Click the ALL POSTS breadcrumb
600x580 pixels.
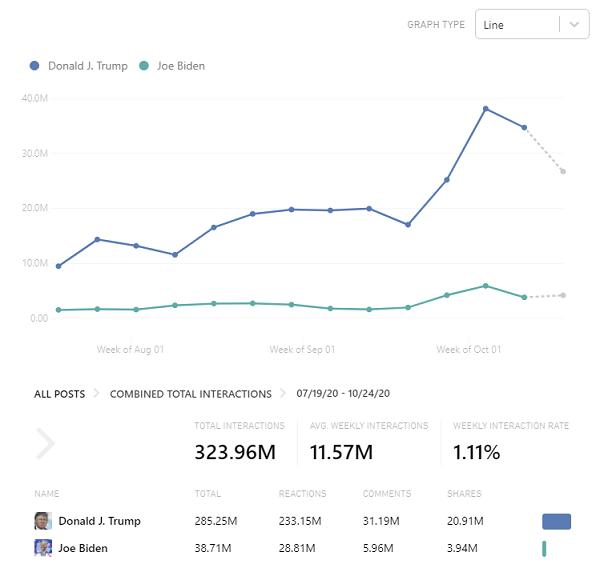[x=60, y=394]
